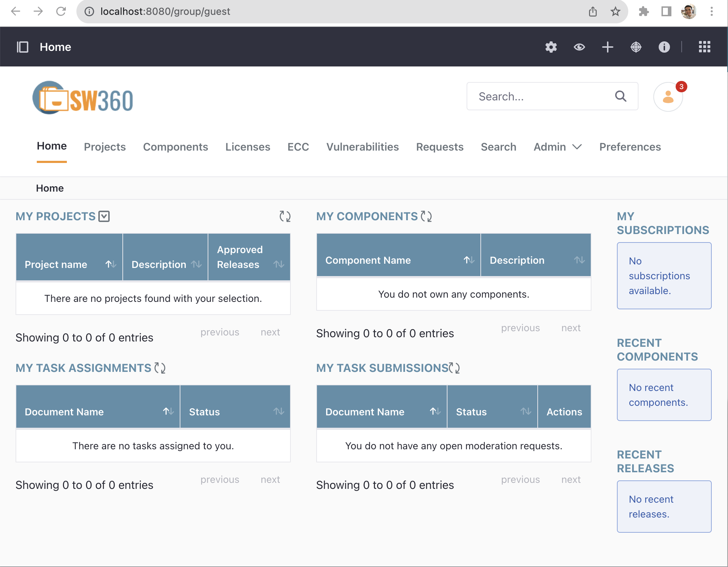Open the global applications grid menu
The width and height of the screenshot is (728, 567).
704,47
